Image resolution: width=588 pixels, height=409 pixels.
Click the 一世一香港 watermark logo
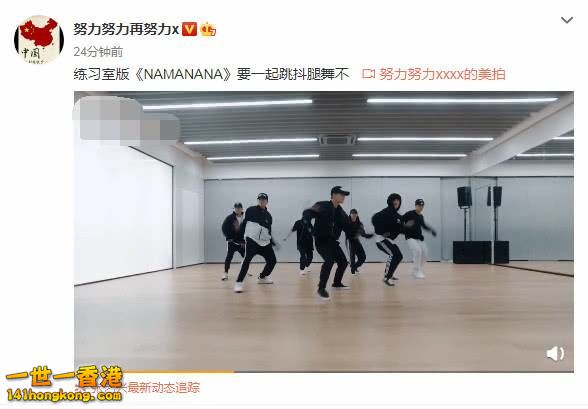coord(64,378)
